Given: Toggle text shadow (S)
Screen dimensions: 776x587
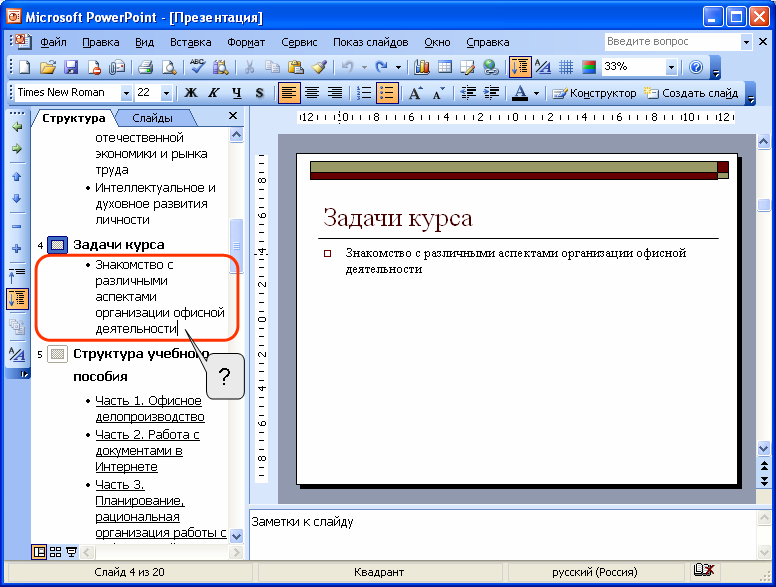Looking at the screenshot, I should 259,93.
